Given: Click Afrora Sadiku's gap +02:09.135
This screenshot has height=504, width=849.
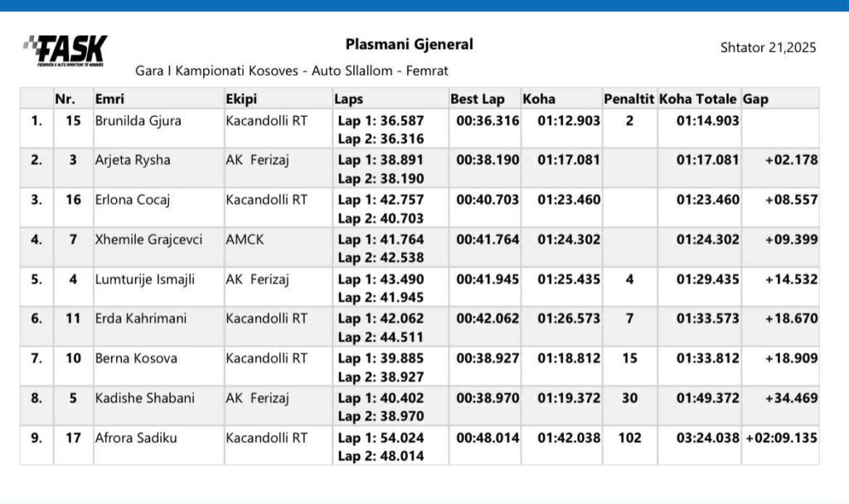Looking at the screenshot, I should pyautogui.click(x=781, y=439).
